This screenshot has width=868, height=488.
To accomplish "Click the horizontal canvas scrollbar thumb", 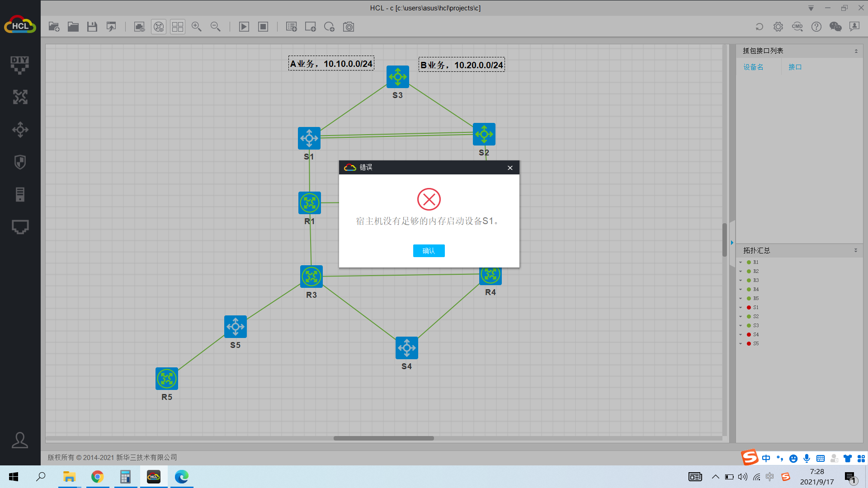I will 383,438.
